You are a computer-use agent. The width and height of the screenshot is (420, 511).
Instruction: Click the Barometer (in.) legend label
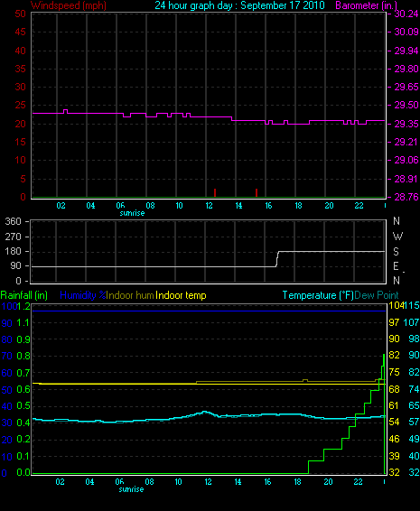(x=366, y=5)
